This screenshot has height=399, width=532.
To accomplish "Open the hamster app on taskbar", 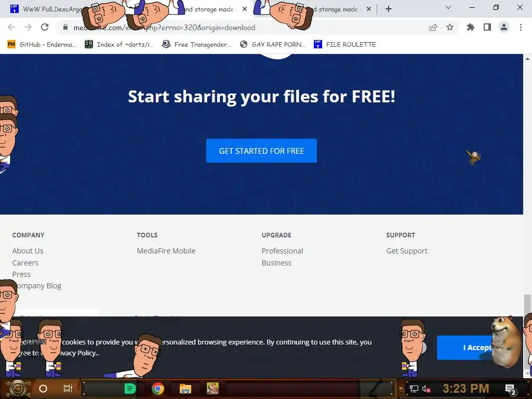I will pyautogui.click(x=212, y=389).
